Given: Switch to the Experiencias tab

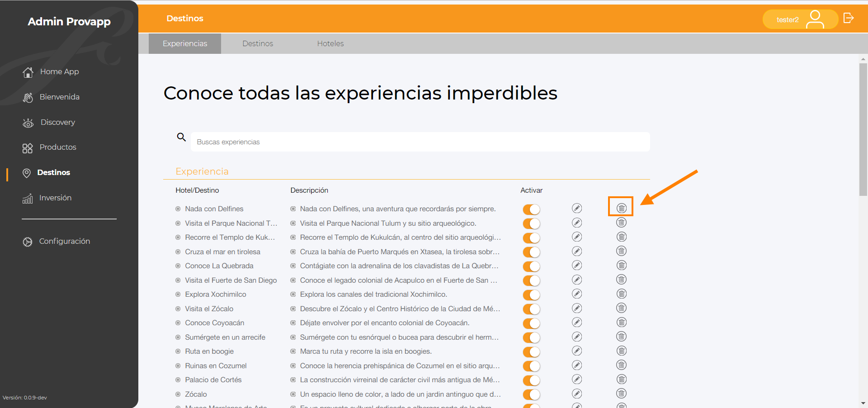Looking at the screenshot, I should pos(185,43).
